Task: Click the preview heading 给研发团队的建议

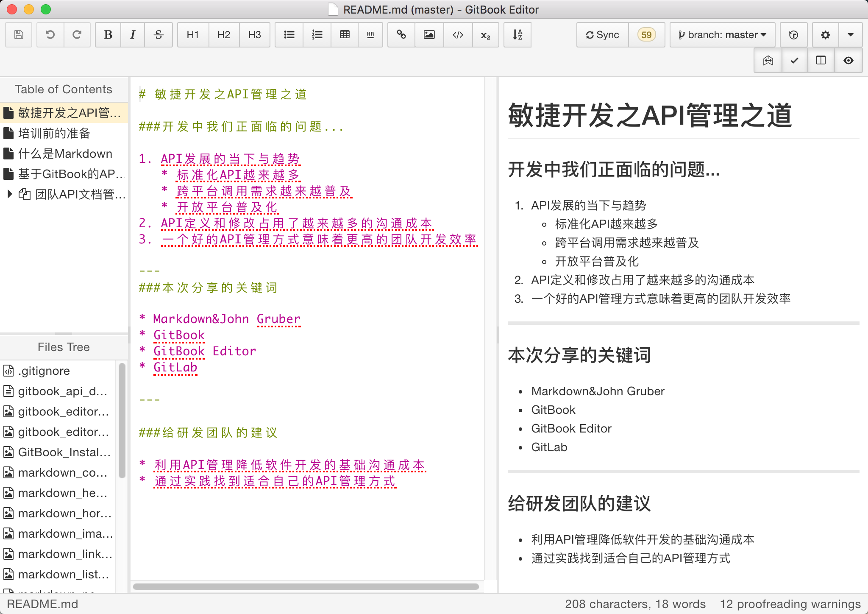Action: pos(579,504)
